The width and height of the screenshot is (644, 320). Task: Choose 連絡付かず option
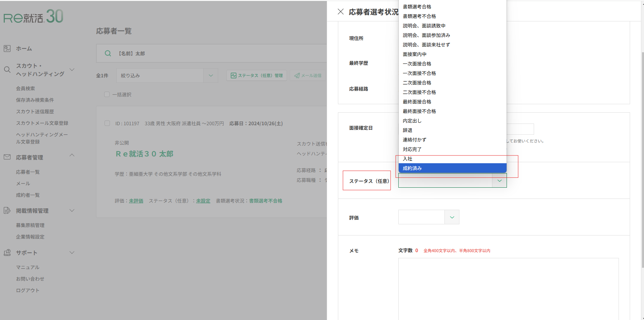(x=453, y=140)
